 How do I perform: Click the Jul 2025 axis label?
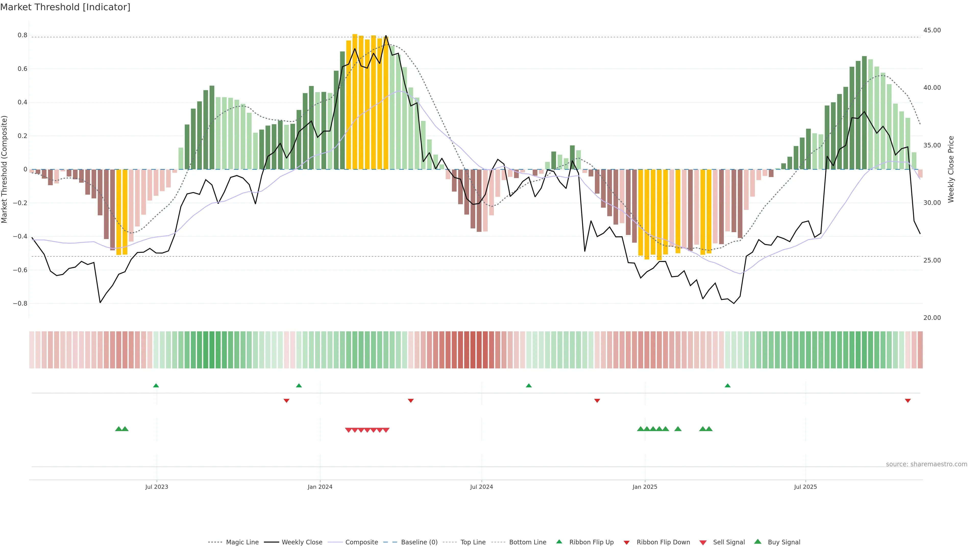805,487
